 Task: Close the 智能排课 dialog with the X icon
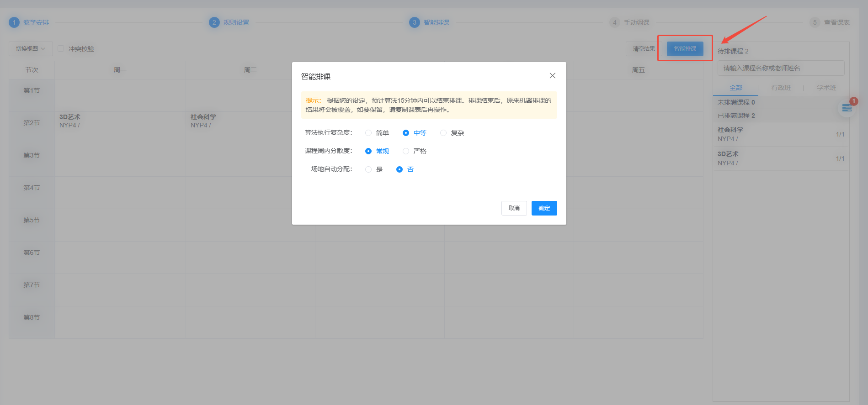[x=552, y=76]
